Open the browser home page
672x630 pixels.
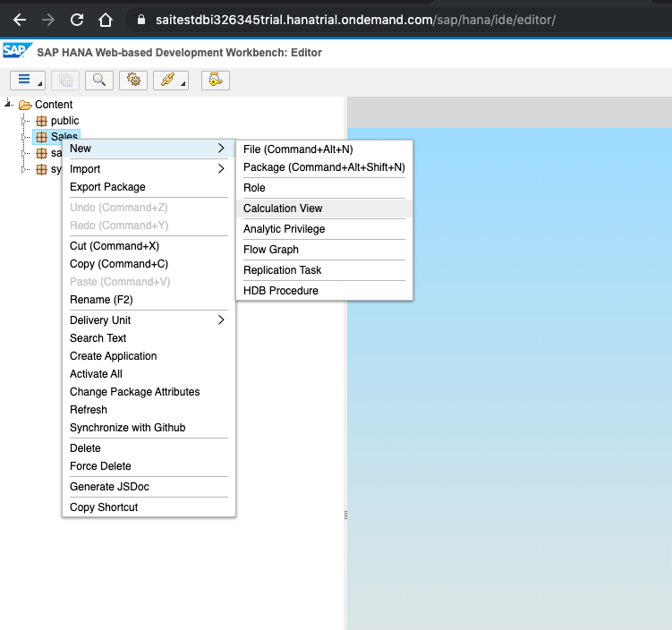106,20
